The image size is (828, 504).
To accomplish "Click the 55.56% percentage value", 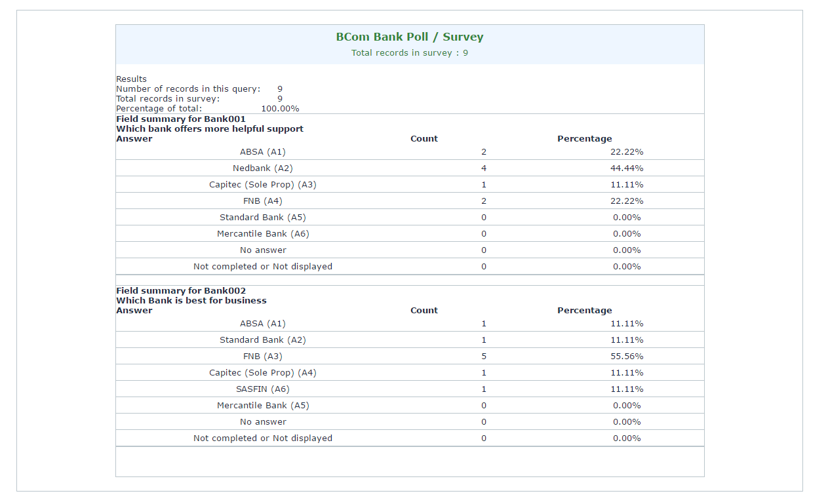I will [627, 357].
